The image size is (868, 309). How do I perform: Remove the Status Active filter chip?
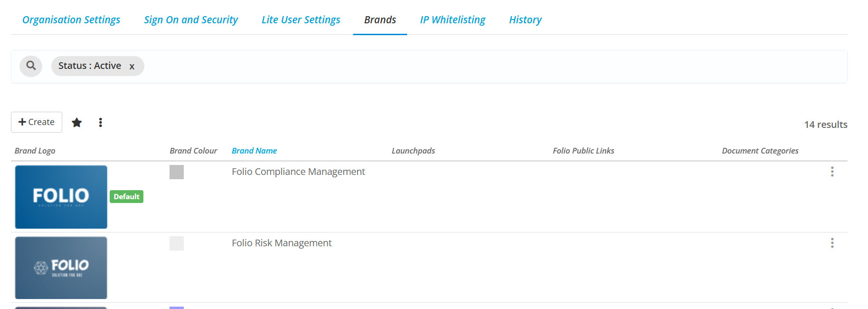pyautogui.click(x=132, y=67)
